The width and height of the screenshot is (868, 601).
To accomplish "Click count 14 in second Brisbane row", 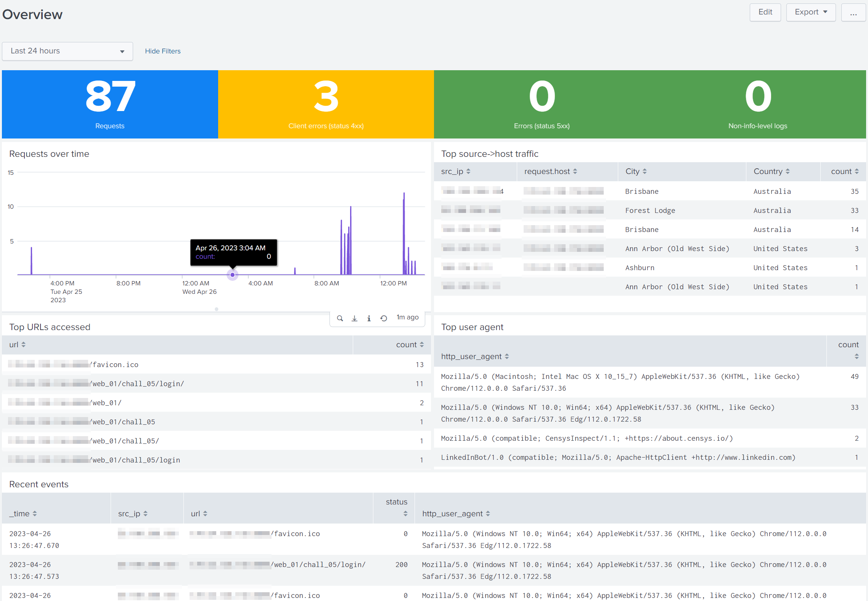I will 855,229.
